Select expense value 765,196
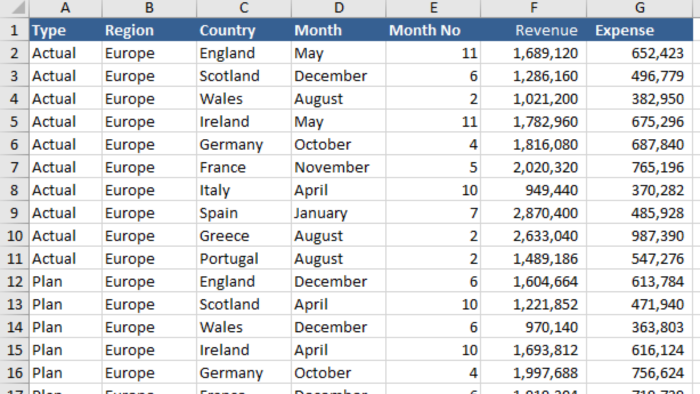The image size is (700, 394). tap(640, 167)
